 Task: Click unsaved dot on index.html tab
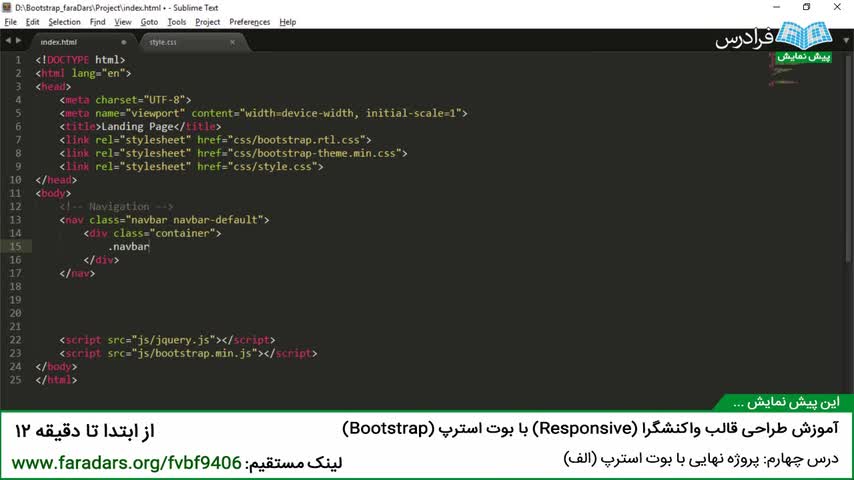124,42
